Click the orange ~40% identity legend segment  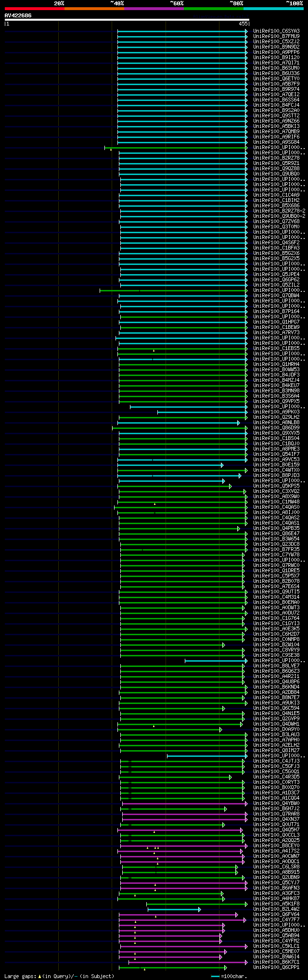point(94,9)
